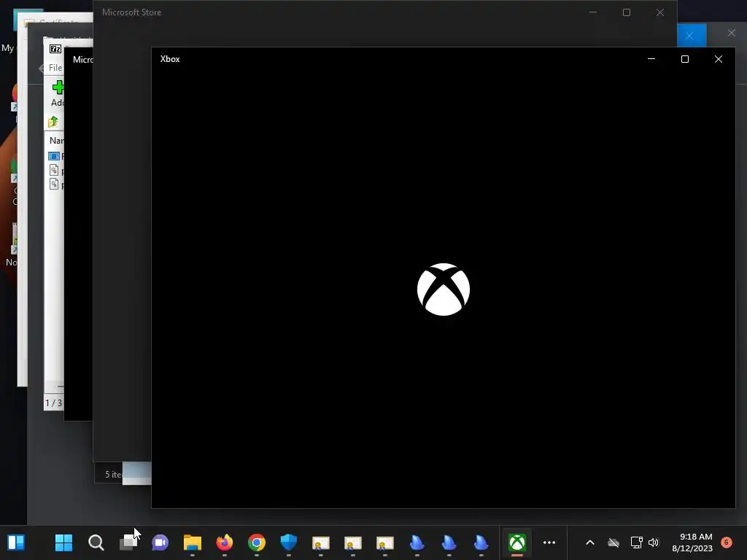Click the '1 / 3' status in 7-Zip
The image size is (747, 560).
53,402
